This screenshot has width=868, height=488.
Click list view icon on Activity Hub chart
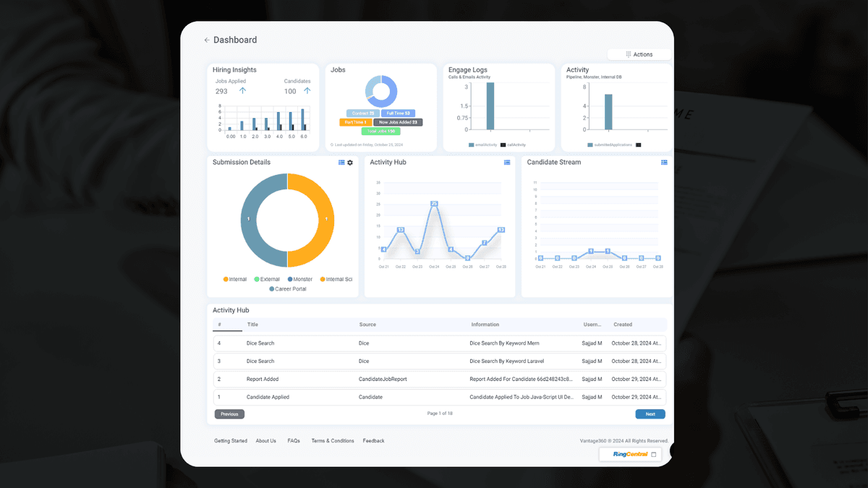(x=507, y=163)
